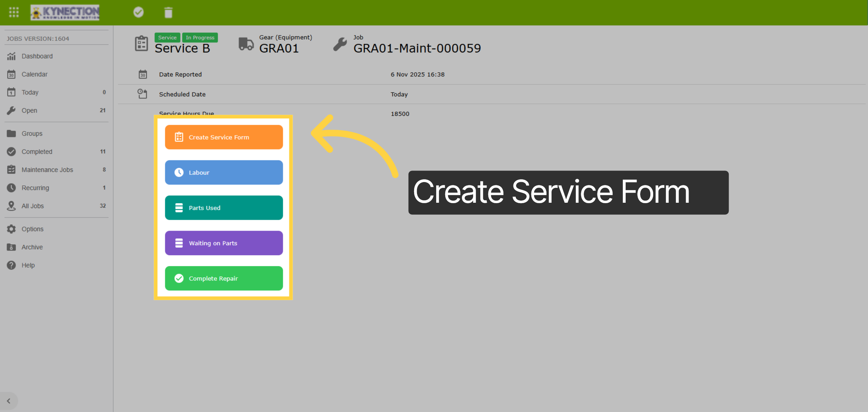Click the Waiting on Parts button

coord(224,243)
